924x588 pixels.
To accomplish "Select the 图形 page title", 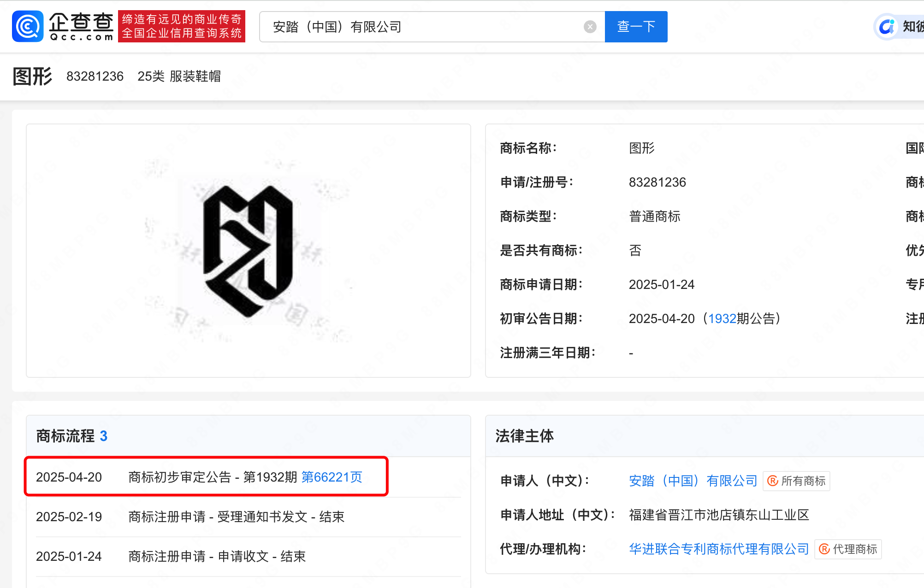I will click(x=32, y=76).
